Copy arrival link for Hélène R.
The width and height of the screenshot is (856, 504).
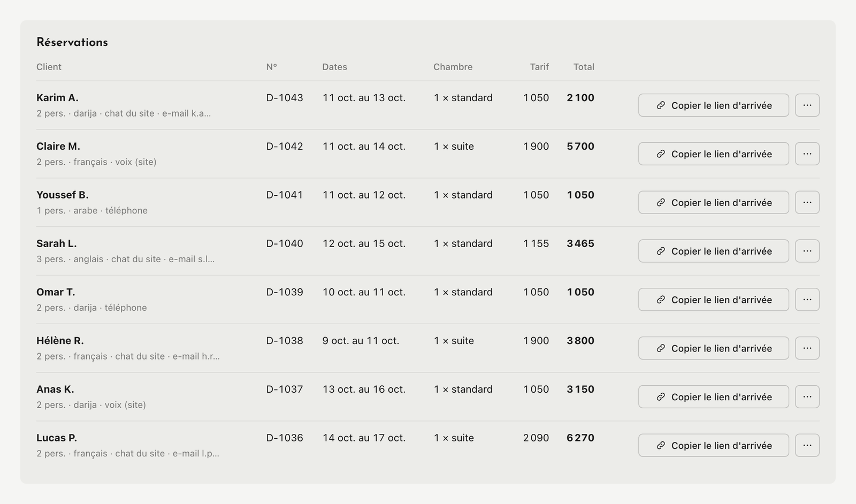(714, 348)
